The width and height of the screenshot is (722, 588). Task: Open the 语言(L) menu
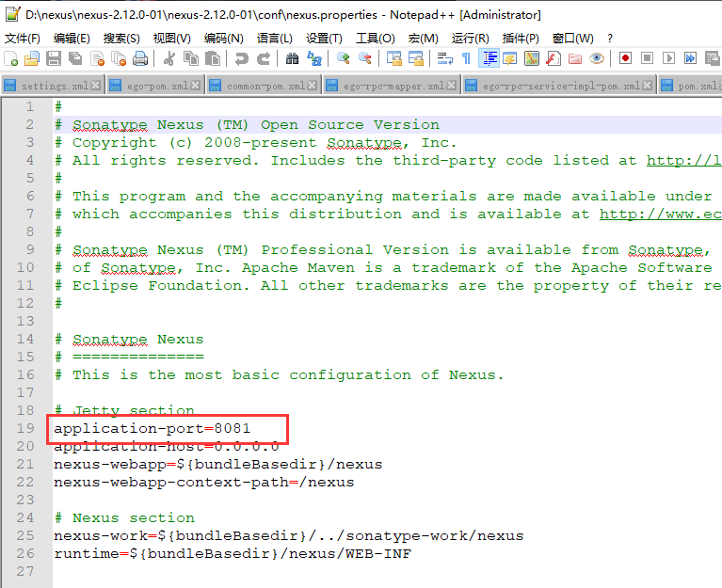pyautogui.click(x=275, y=39)
